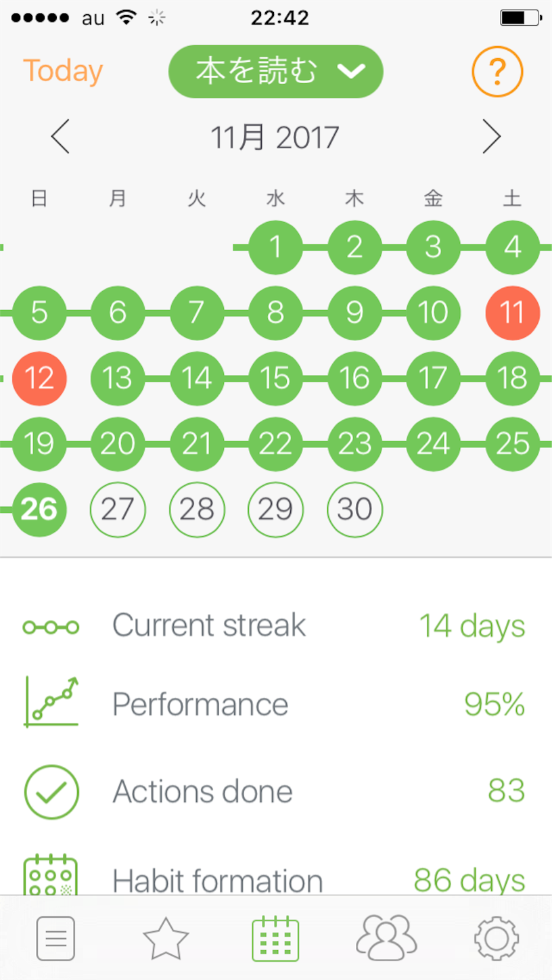Open the settings gear tab icon
The image size is (552, 980).
click(497, 939)
